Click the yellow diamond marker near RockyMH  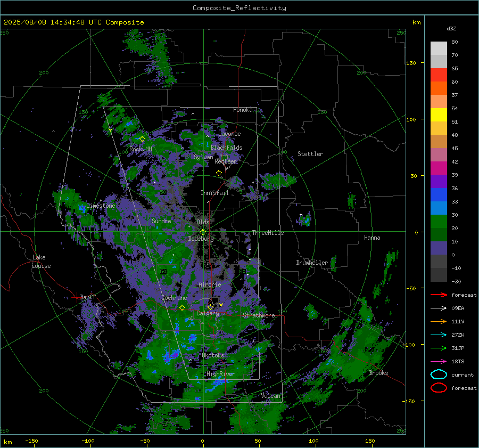click(x=142, y=139)
